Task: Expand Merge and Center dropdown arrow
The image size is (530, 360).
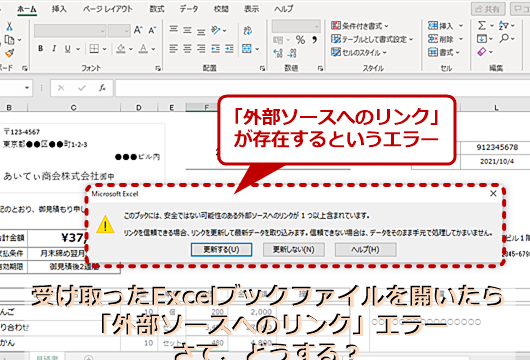Action: click(257, 49)
